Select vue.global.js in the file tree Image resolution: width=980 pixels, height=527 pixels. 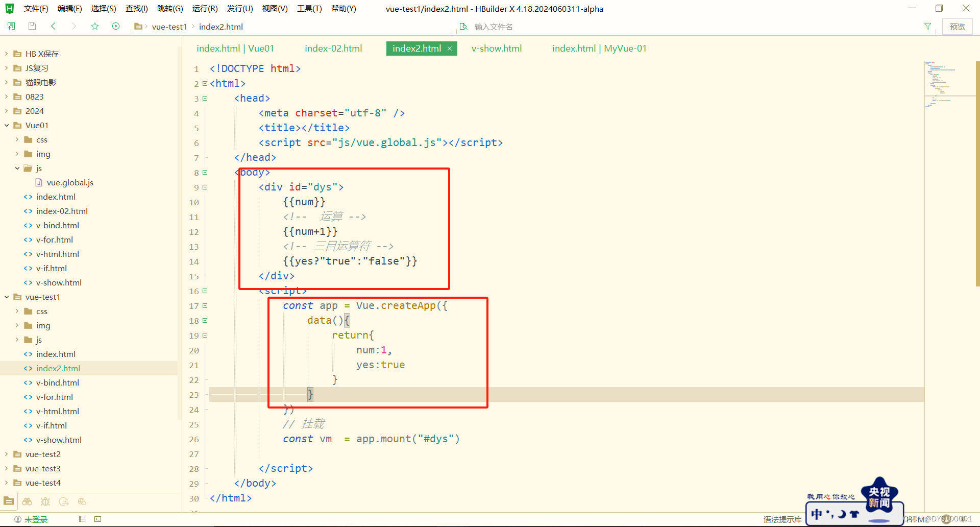[70, 182]
